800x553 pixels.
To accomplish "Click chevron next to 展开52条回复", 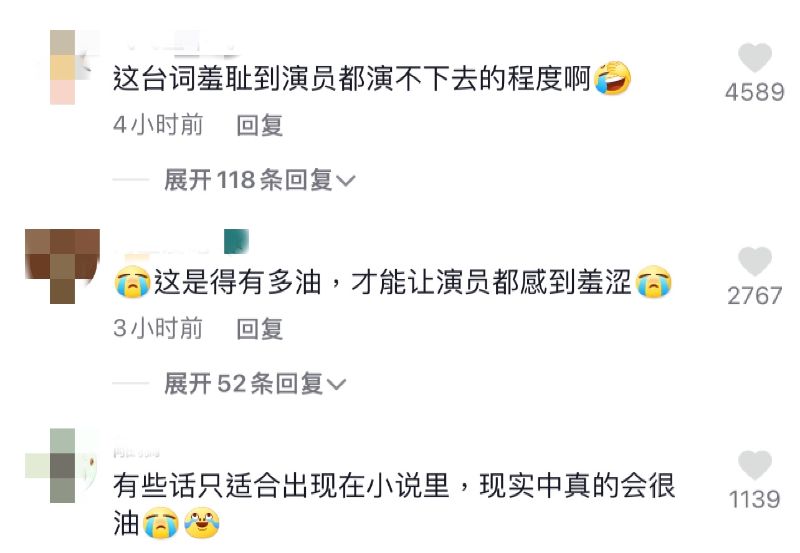I will click(336, 385).
